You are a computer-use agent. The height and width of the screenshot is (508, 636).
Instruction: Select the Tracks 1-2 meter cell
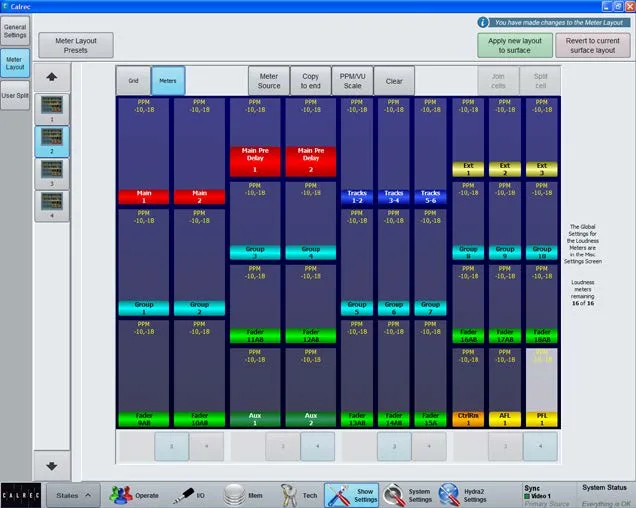click(357, 151)
